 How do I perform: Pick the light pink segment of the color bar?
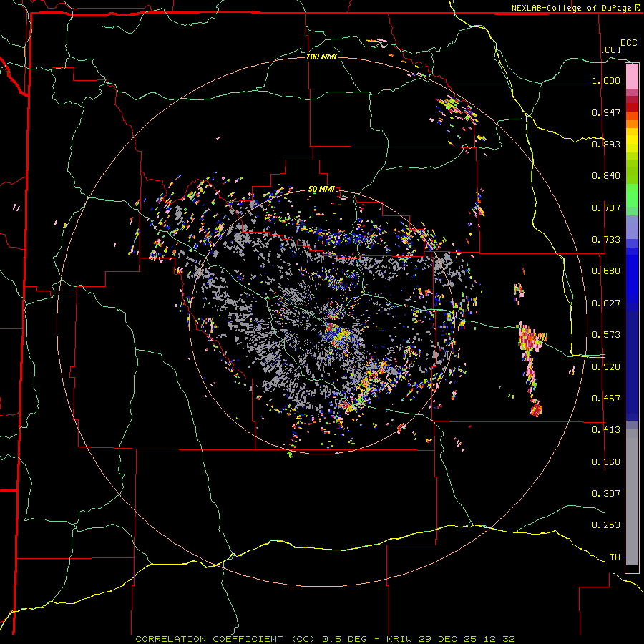click(632, 77)
